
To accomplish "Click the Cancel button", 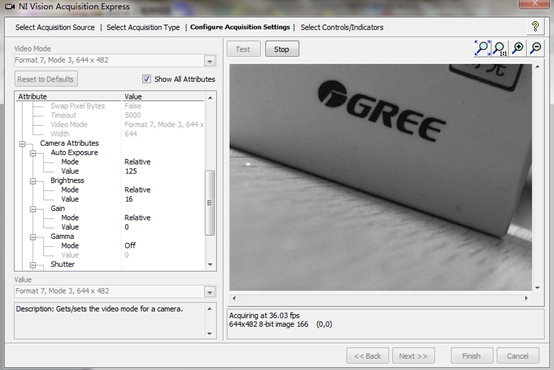I will pos(518,356).
